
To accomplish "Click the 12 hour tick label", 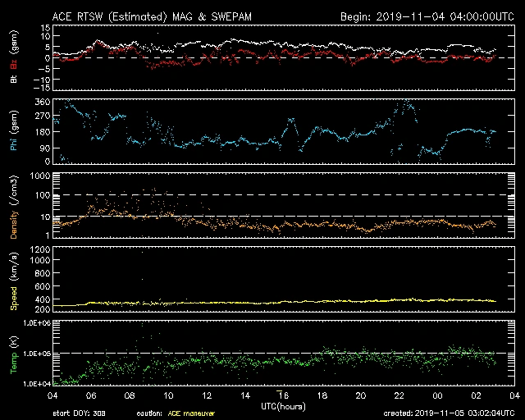I will pyautogui.click(x=207, y=395).
